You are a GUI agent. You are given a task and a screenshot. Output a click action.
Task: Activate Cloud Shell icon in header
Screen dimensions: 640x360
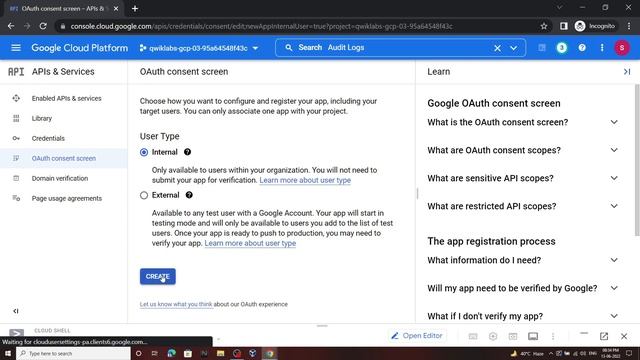542,48
